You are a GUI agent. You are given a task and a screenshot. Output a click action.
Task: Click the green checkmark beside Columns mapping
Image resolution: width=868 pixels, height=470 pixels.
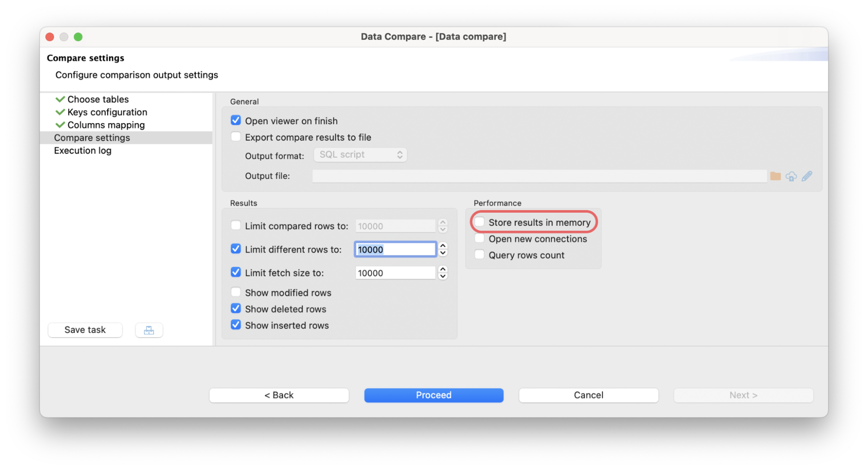coord(60,125)
